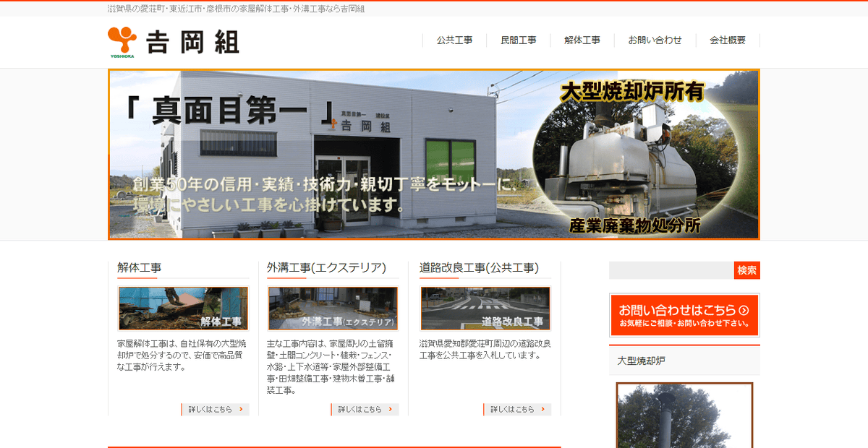Screen dimensions: 868x448
Task: Open the 公共工事 menu item
Action: pyautogui.click(x=454, y=41)
